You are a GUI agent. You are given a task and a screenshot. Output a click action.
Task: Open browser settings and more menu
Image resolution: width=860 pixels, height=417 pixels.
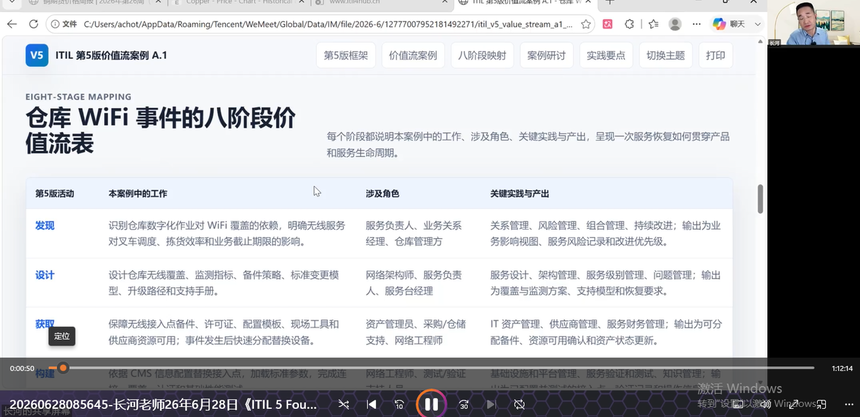point(697,24)
